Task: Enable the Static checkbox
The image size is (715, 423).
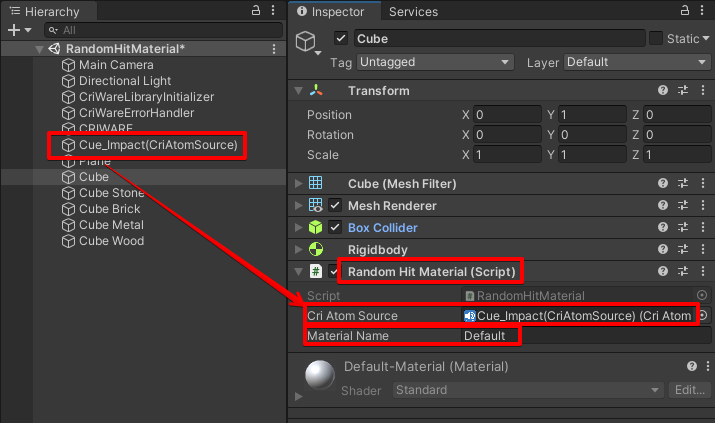Action: click(x=656, y=38)
